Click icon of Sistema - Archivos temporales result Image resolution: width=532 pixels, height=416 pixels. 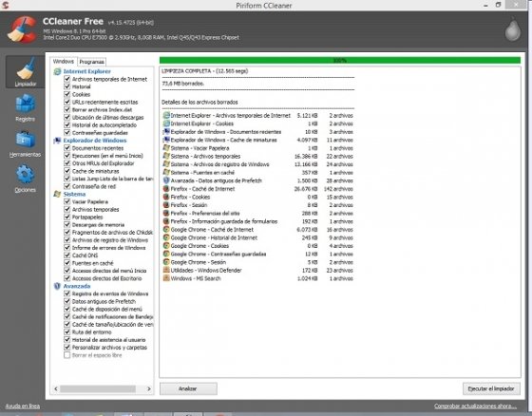[x=166, y=156]
